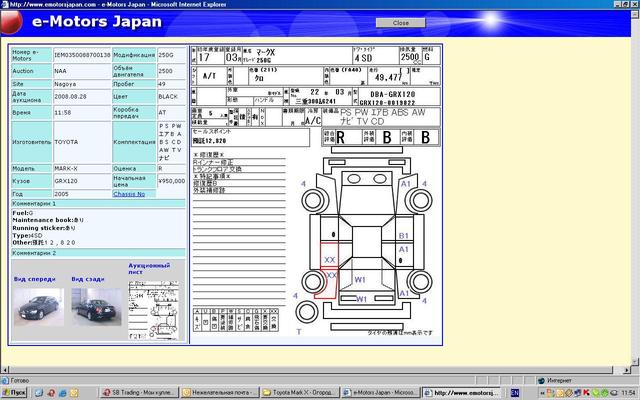
Task: Click the starting price ¥950,000
Action: pos(171,181)
